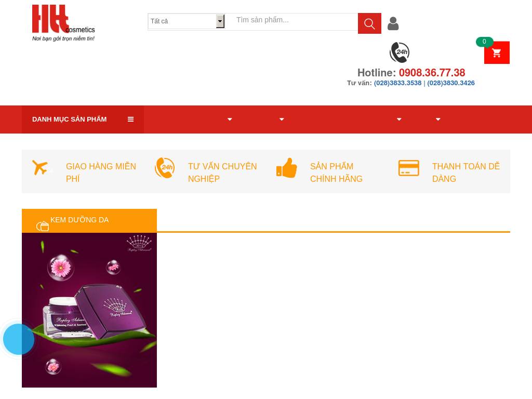This screenshot has width=532, height=399.
Task: Open the shopping cart
Action: point(497,52)
